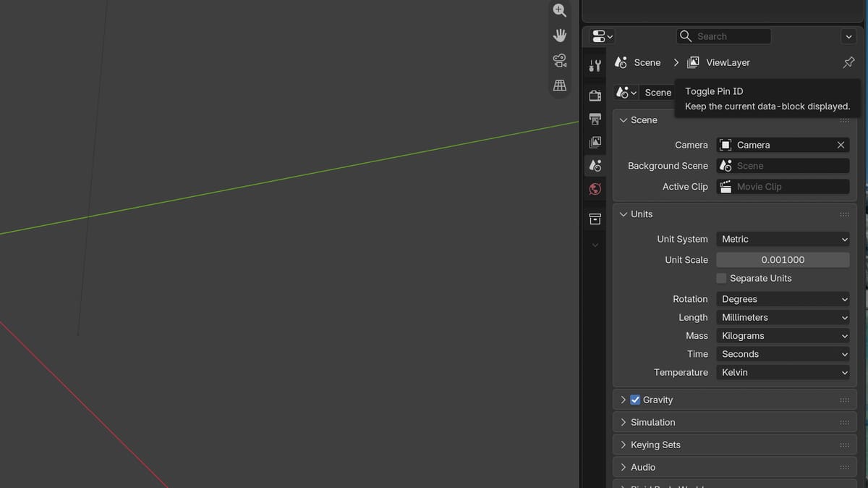The width and height of the screenshot is (868, 488).
Task: Open the editor type dropdown
Action: 602,36
